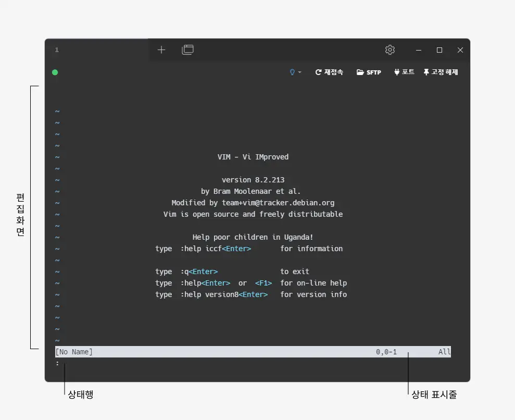Click the Vim status bar showing [No Name]
515x420 pixels.
click(x=74, y=351)
